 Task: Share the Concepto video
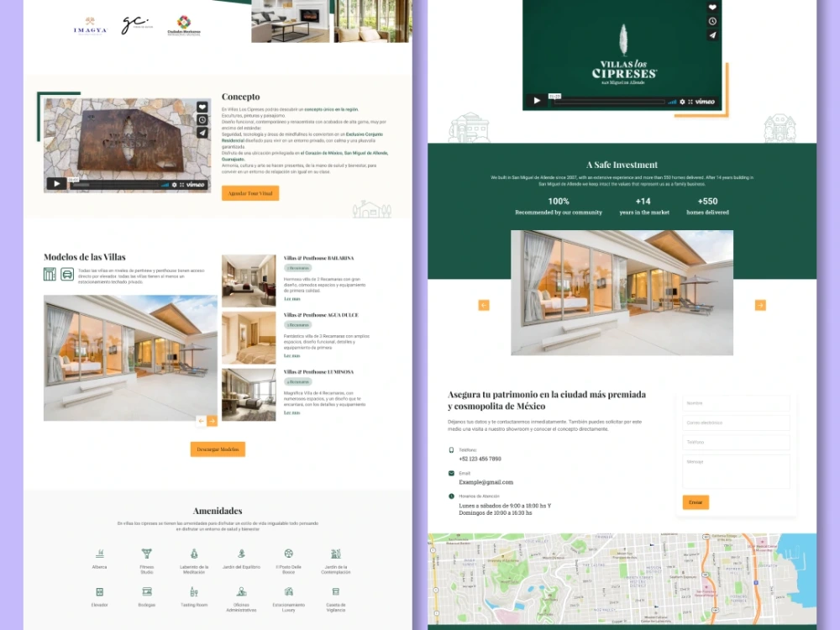pyautogui.click(x=202, y=133)
